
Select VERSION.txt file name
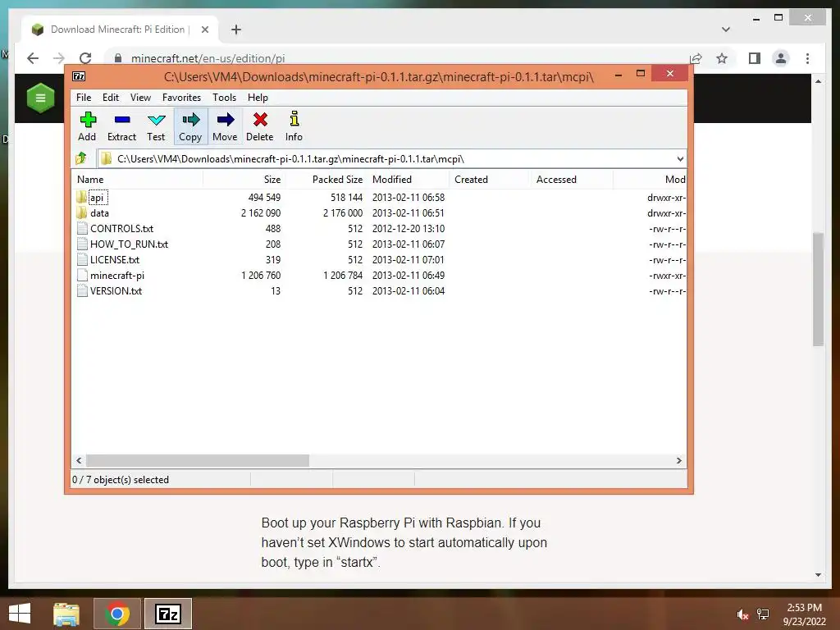tap(116, 291)
